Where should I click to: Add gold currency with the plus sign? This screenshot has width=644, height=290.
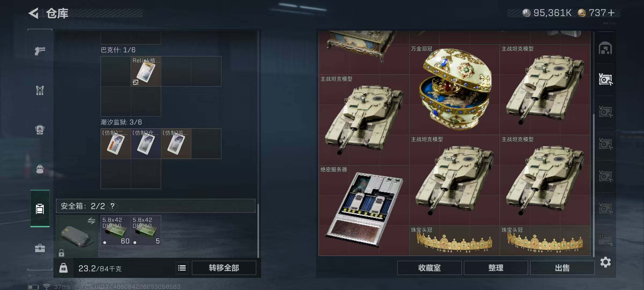click(x=611, y=13)
